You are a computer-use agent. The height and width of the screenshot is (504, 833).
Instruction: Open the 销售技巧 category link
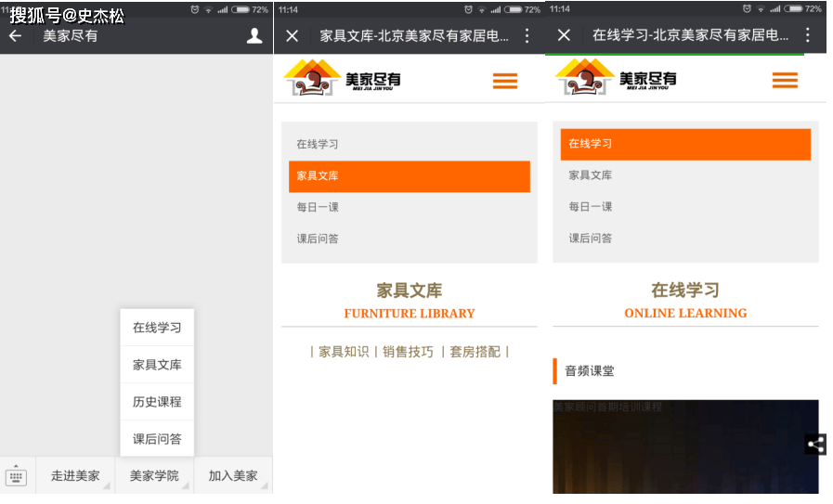click(408, 352)
